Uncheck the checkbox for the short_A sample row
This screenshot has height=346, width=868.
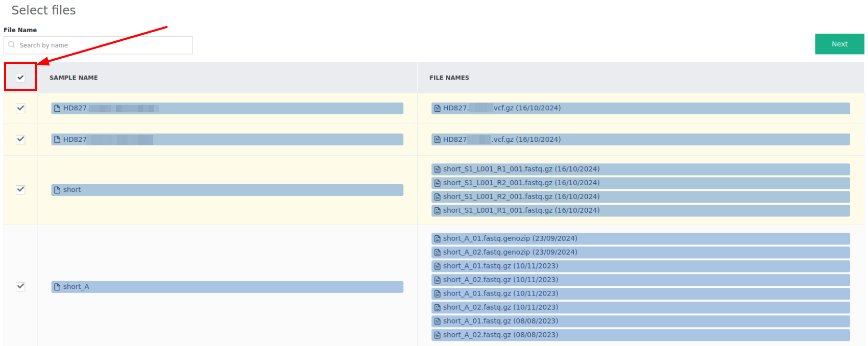click(x=20, y=286)
